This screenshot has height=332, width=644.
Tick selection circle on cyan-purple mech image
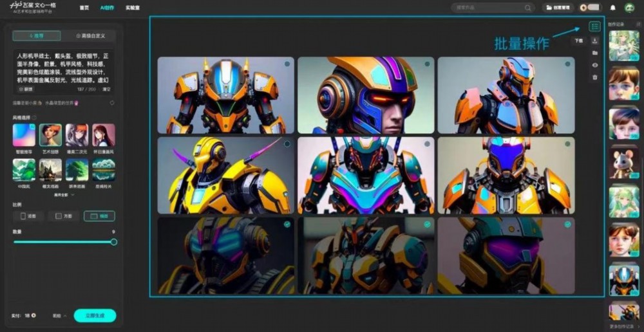[x=427, y=143]
